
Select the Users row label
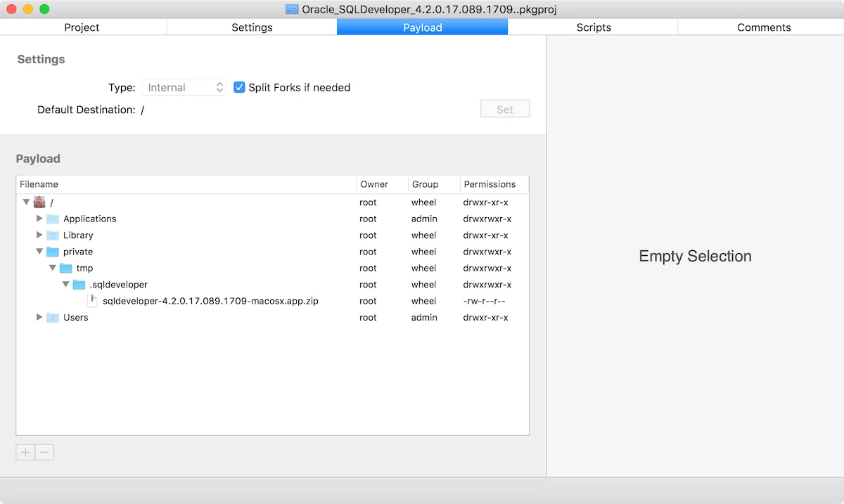pos(76,317)
